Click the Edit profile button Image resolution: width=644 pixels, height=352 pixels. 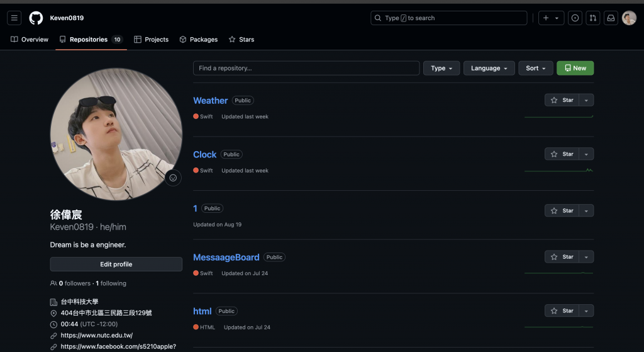116,264
